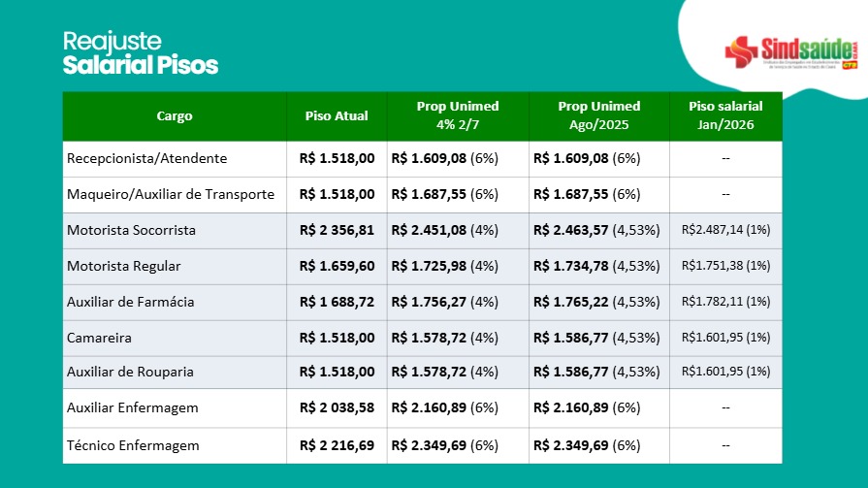
Task: Click the "Prop Unimed 4% 2/7" header
Action: (x=458, y=116)
